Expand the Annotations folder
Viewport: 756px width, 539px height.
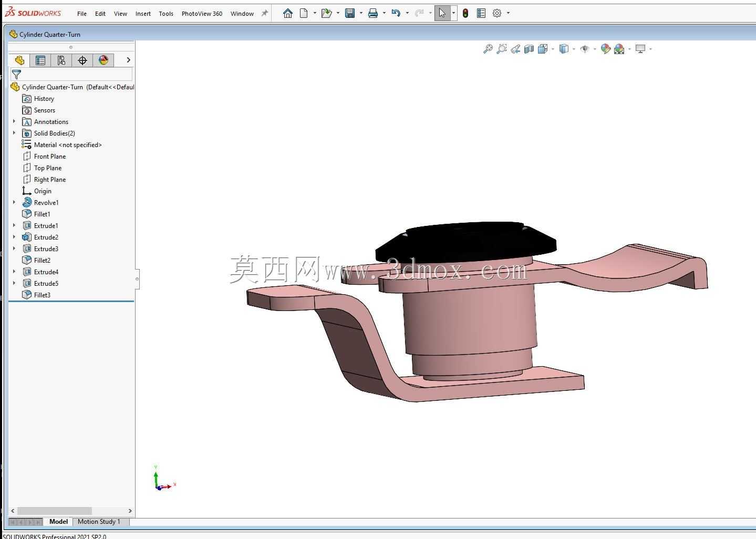click(14, 122)
